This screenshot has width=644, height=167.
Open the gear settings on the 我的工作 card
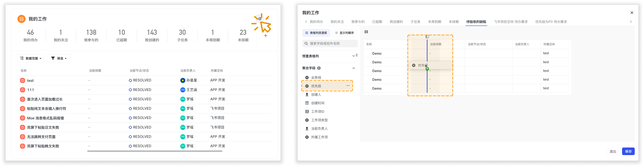pos(260,19)
